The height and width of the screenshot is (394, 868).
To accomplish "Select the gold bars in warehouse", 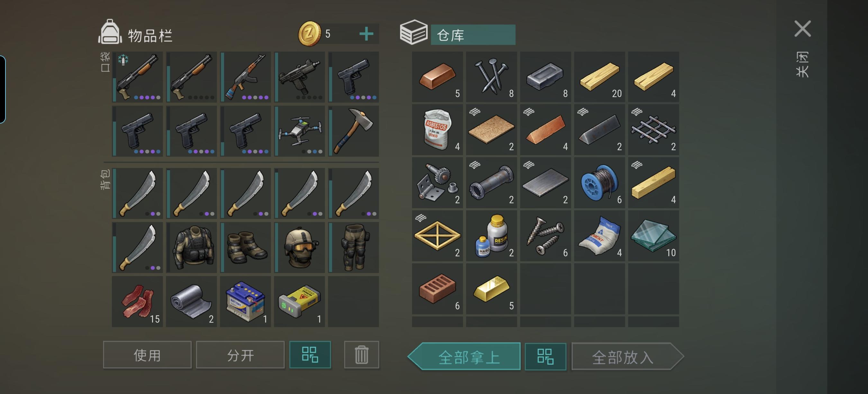I will click(492, 289).
